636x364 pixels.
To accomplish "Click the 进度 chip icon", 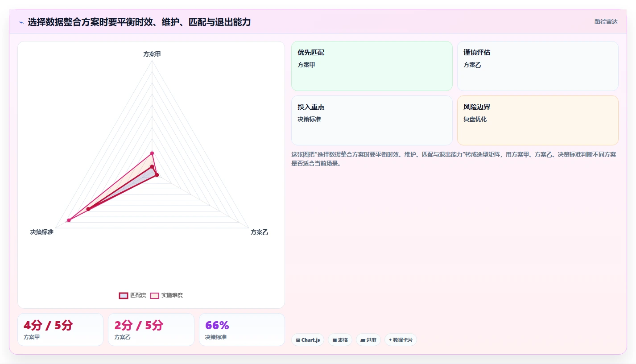I will pos(363,340).
